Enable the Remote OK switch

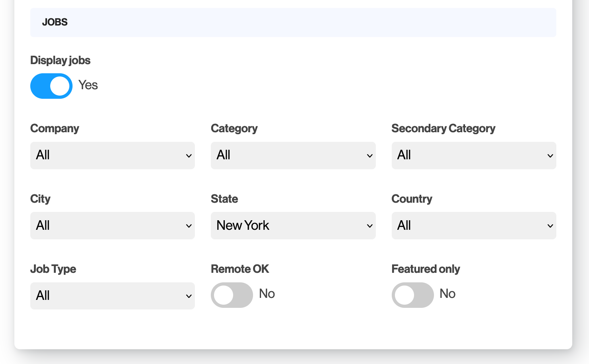point(232,295)
